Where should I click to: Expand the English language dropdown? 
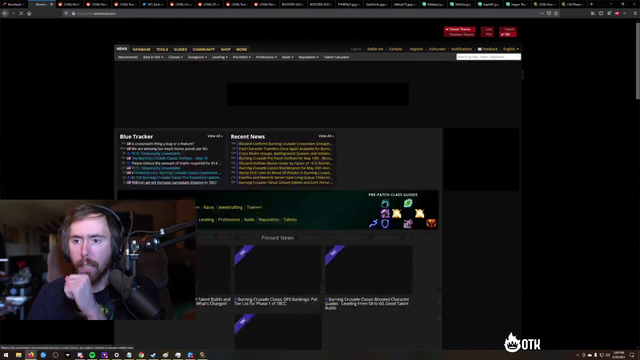point(511,49)
